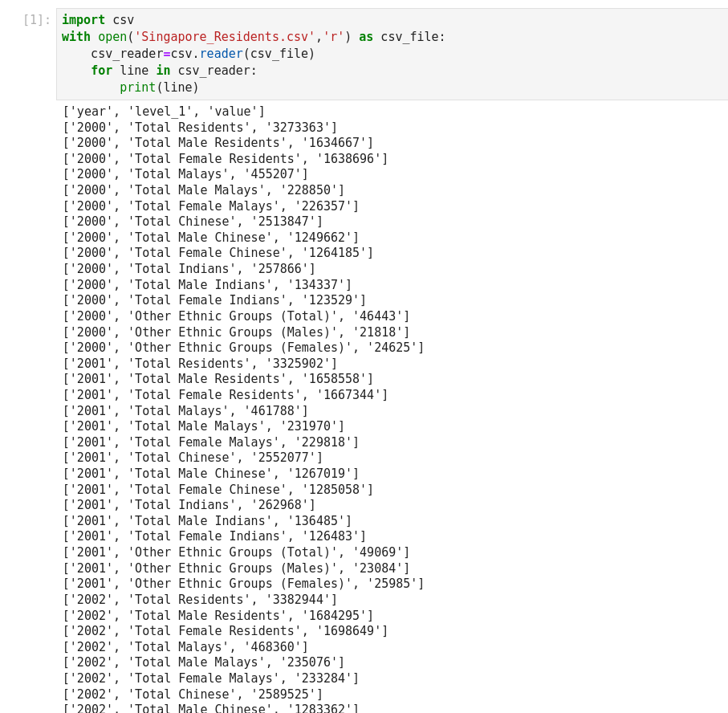The height and width of the screenshot is (713, 728).
Task: Click the 2001 Total Residents 3325902 row
Action: (x=200, y=364)
